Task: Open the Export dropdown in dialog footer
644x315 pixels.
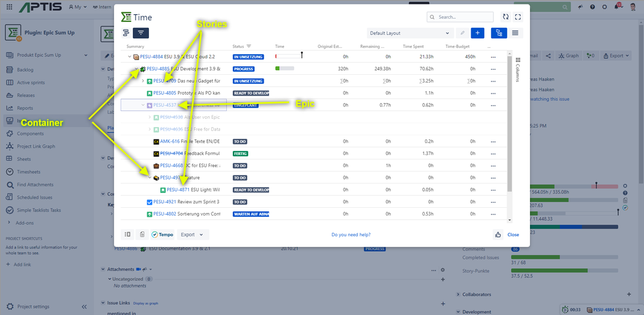Action: point(193,234)
